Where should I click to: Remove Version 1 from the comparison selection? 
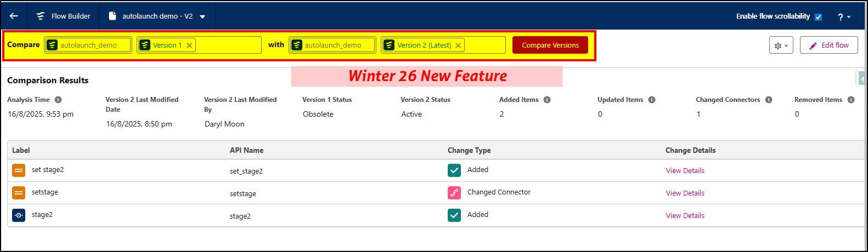(x=189, y=45)
